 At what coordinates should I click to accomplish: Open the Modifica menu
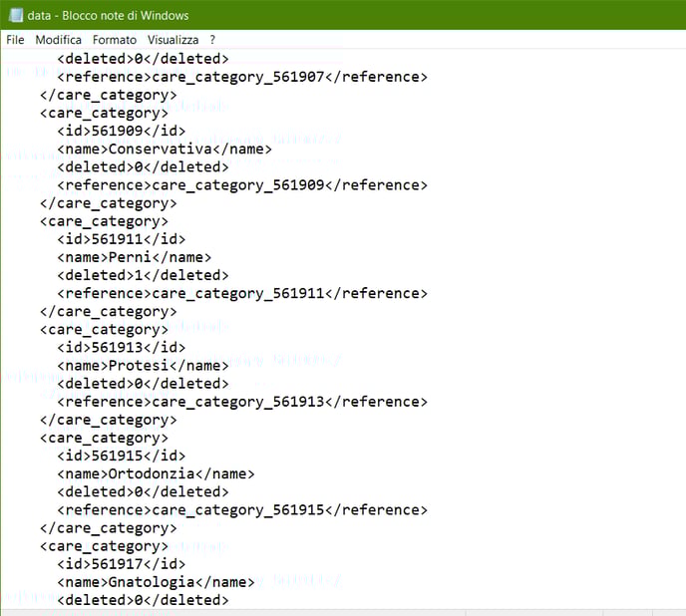[x=58, y=40]
